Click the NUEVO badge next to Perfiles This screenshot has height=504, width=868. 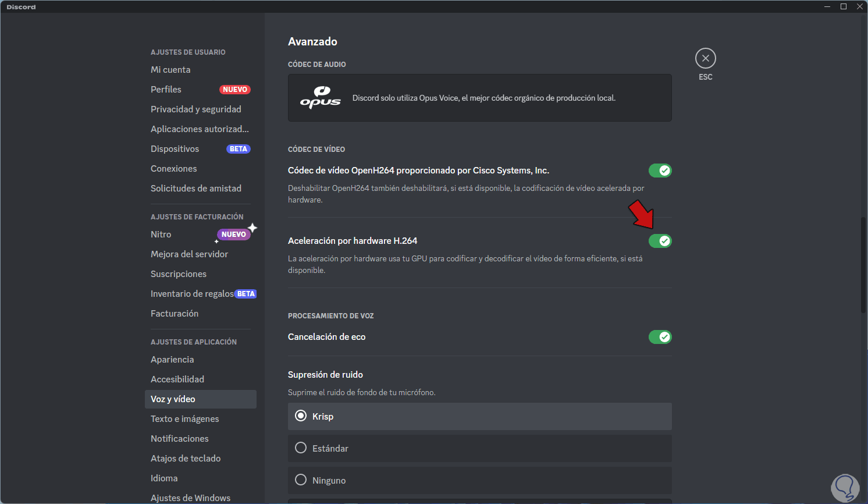(x=235, y=90)
